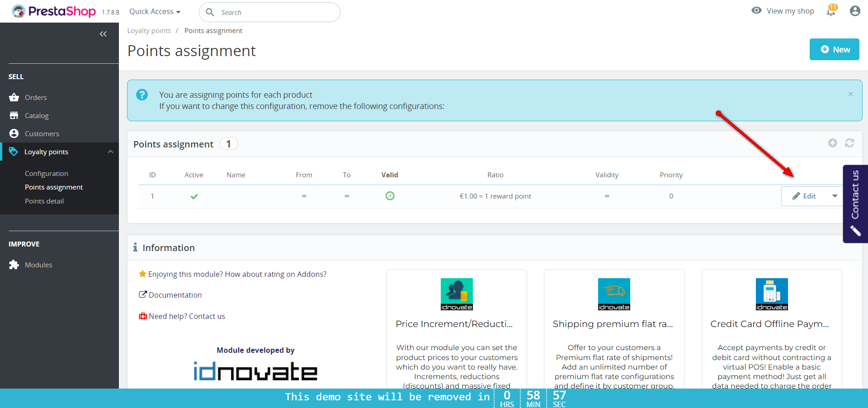Open the Points detail submenu item
868x408 pixels.
[44, 201]
